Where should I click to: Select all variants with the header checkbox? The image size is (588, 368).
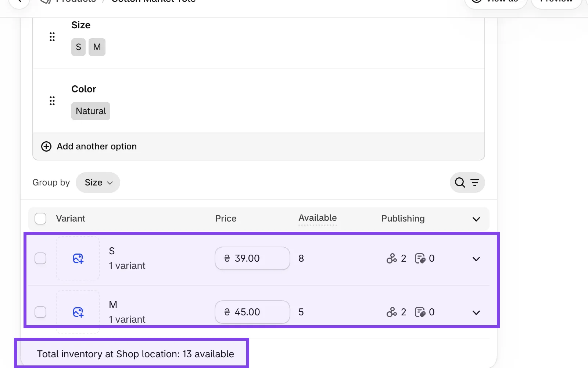tap(40, 219)
